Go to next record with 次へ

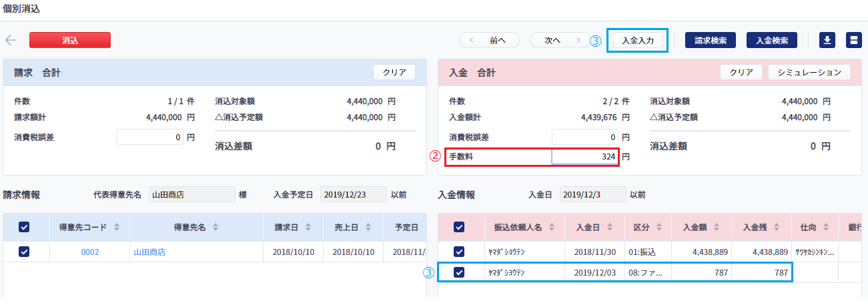(x=561, y=40)
